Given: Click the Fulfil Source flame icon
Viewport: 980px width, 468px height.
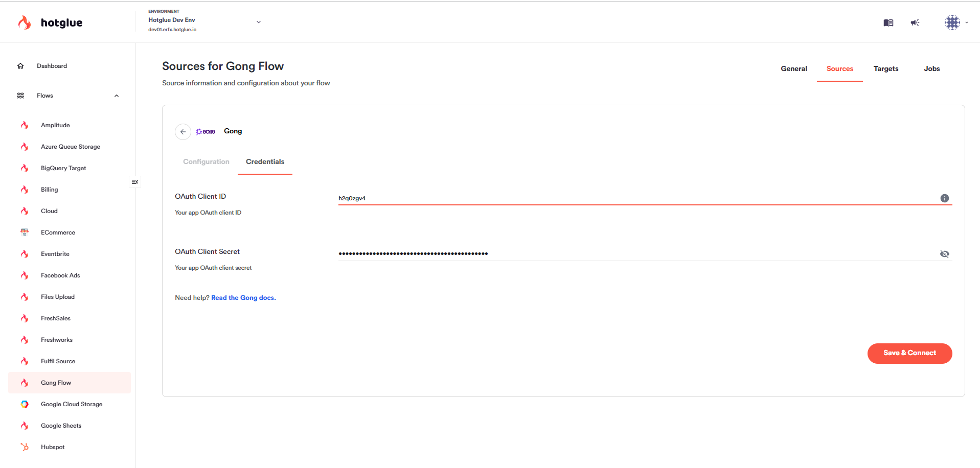Looking at the screenshot, I should point(25,361).
